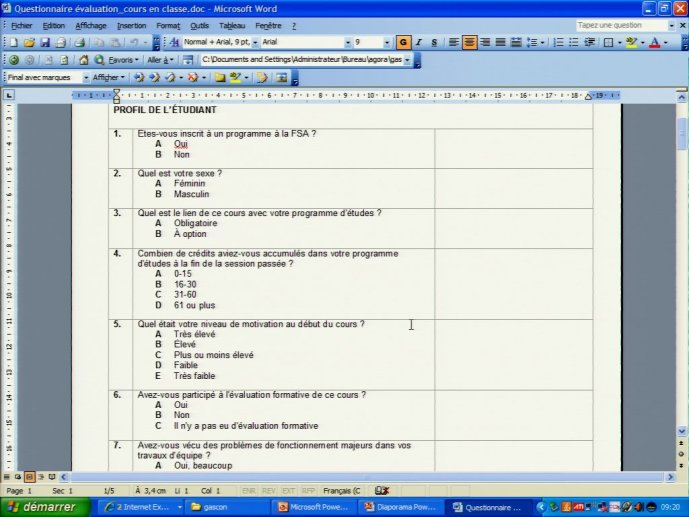Click the Borders icon
This screenshot has height=517, width=689.
(609, 43)
